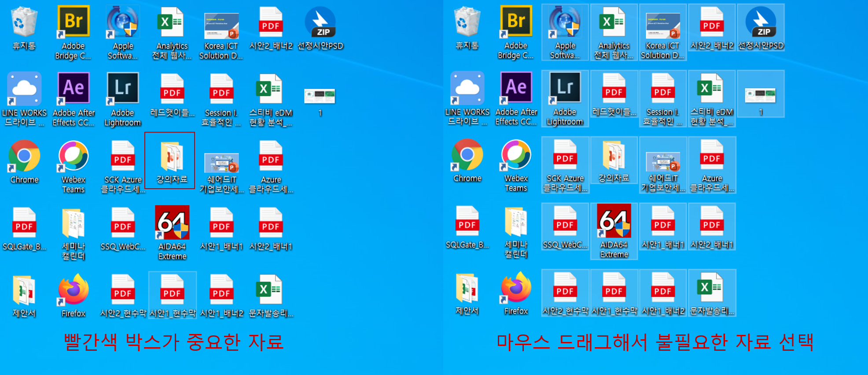Viewport: 868px width, 375px height.
Task: Click highlighted Apple Software icon on right desktop
Action: [x=565, y=22]
